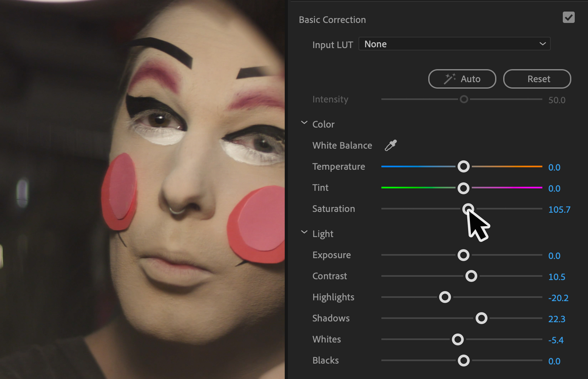Click the Tint slider handle
This screenshot has height=379, width=588.
[x=463, y=188]
